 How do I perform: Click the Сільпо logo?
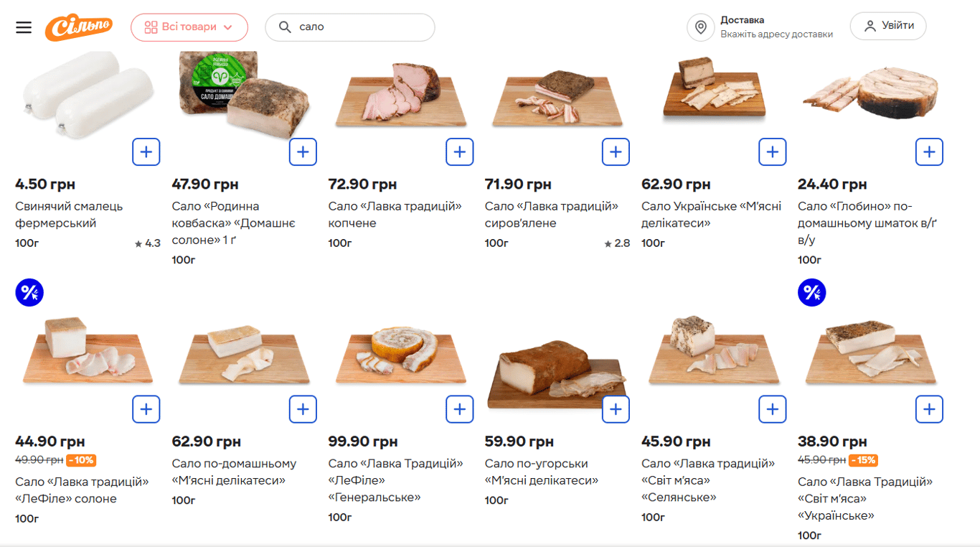click(78, 27)
